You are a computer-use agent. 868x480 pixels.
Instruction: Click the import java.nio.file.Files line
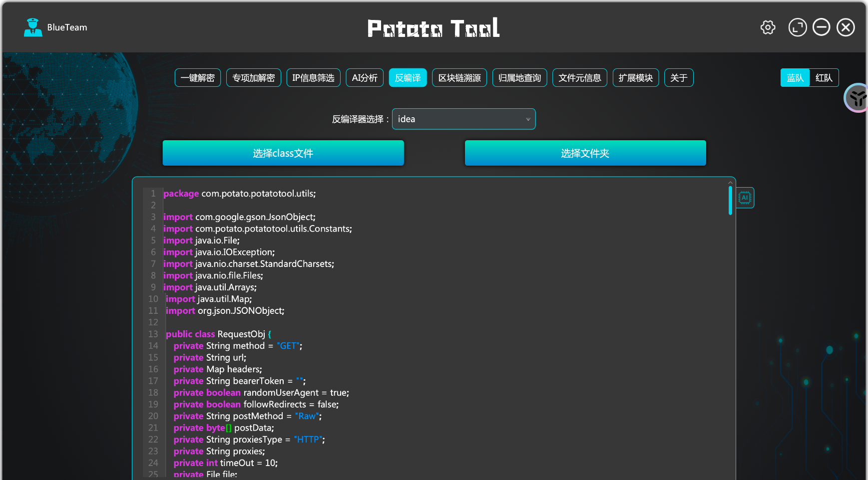[x=213, y=275]
